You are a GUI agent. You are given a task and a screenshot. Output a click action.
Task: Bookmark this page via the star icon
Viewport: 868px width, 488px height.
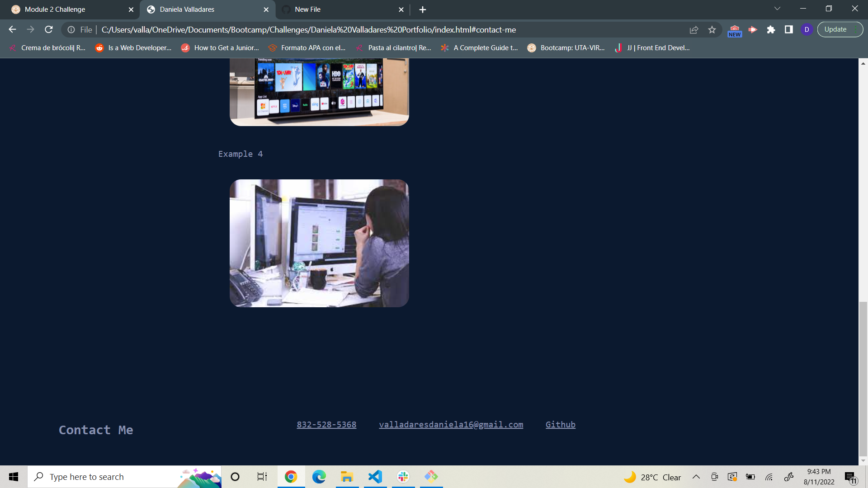(712, 29)
